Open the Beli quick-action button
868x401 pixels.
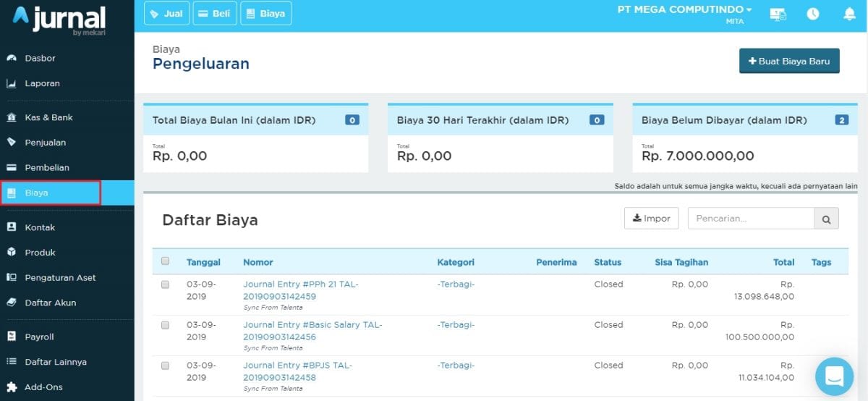click(215, 14)
